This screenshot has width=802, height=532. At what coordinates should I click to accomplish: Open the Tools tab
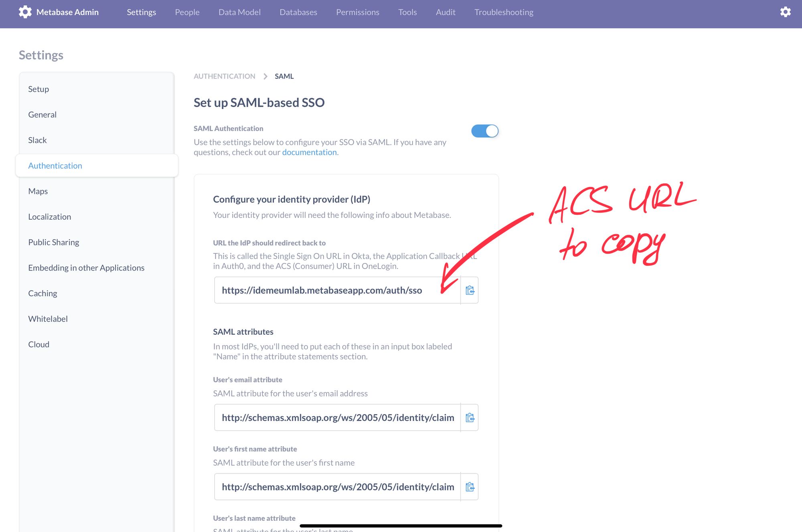(407, 12)
